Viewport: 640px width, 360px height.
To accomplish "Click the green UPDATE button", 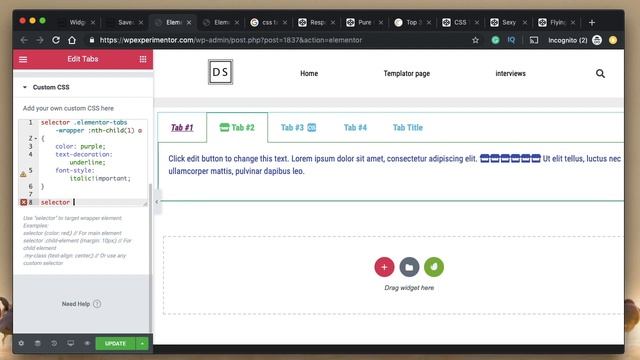I will click(x=115, y=344).
